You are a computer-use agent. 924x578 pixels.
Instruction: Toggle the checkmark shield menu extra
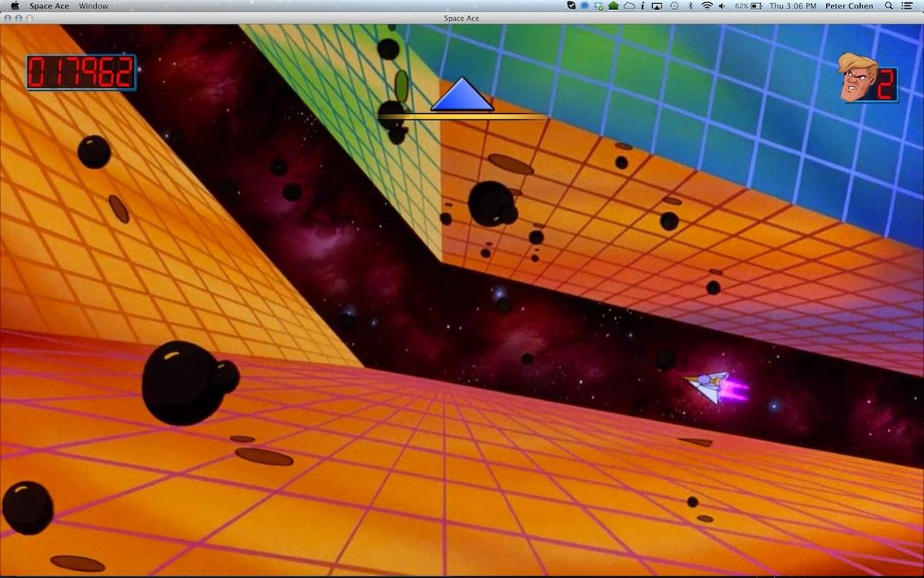(x=571, y=5)
